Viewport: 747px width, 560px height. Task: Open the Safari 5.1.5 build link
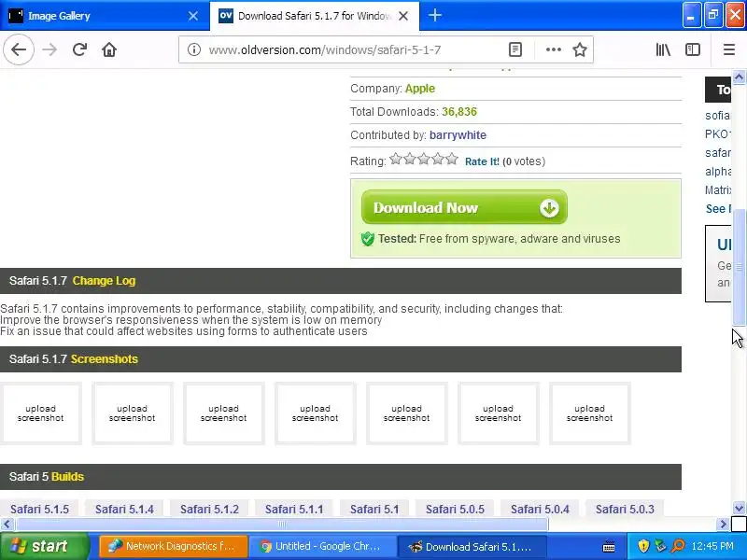coord(39,509)
